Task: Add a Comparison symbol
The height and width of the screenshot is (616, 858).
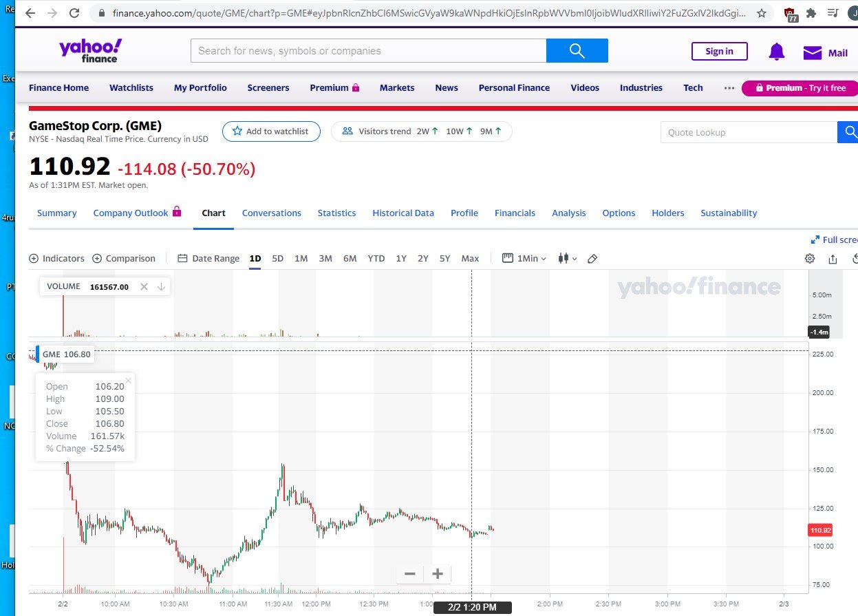Action: click(124, 259)
